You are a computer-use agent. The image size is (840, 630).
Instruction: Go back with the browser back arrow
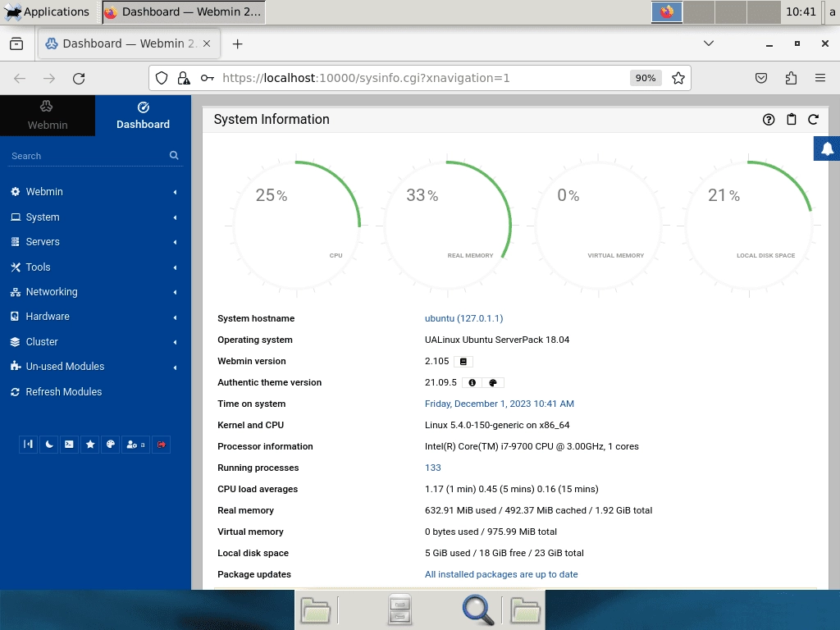[20, 78]
